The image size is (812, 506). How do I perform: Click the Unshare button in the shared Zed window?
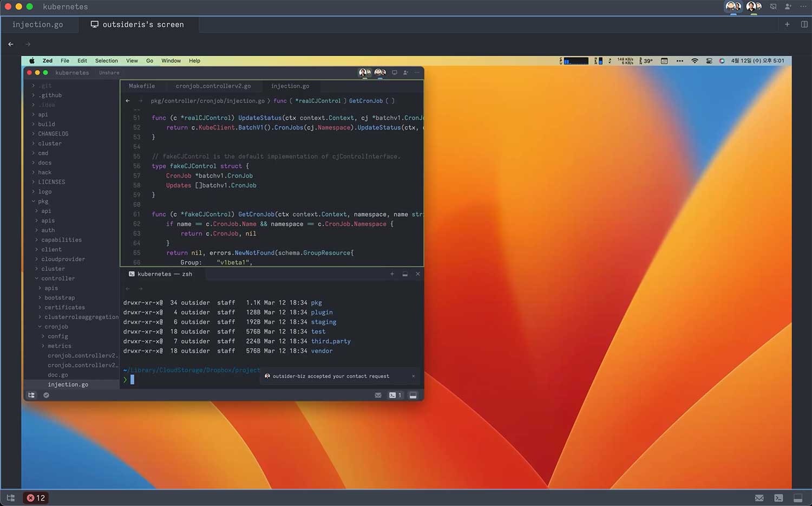[109, 73]
